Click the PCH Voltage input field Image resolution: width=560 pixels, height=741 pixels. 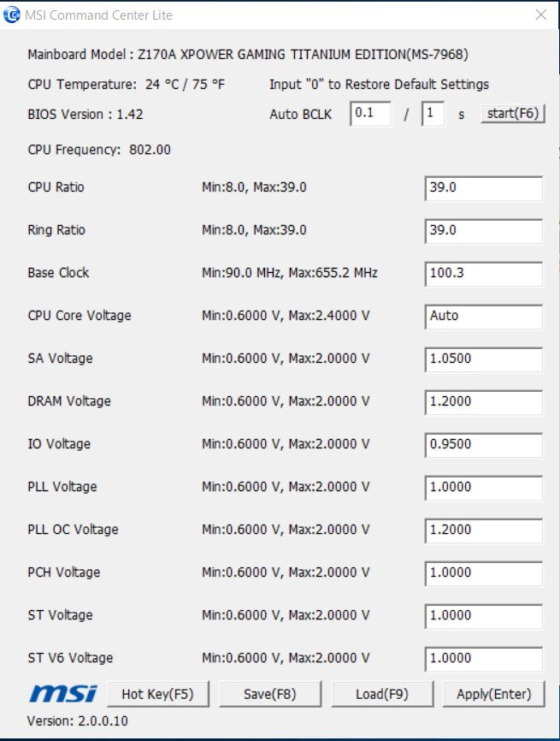(x=484, y=573)
